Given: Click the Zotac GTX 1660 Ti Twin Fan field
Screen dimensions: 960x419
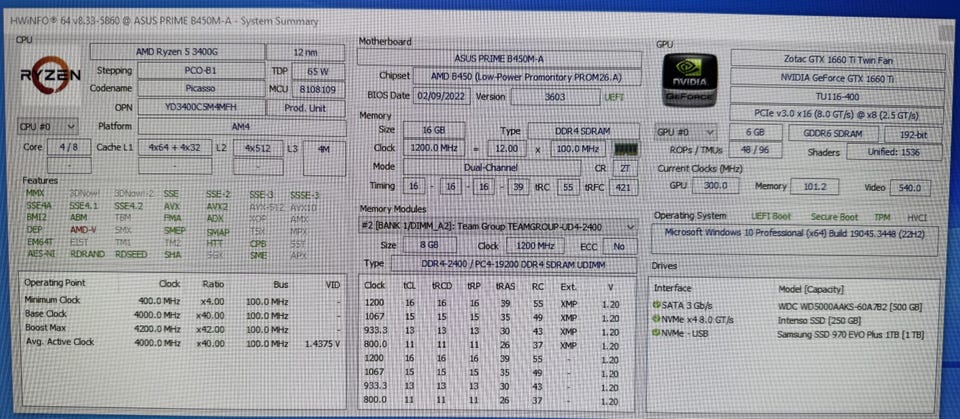Looking at the screenshot, I should pyautogui.click(x=838, y=60).
